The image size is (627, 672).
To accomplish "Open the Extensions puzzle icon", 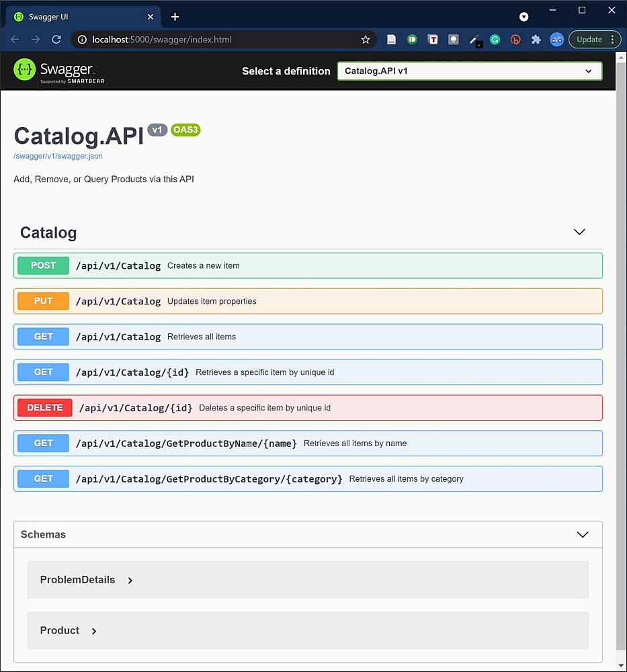I will click(x=536, y=40).
